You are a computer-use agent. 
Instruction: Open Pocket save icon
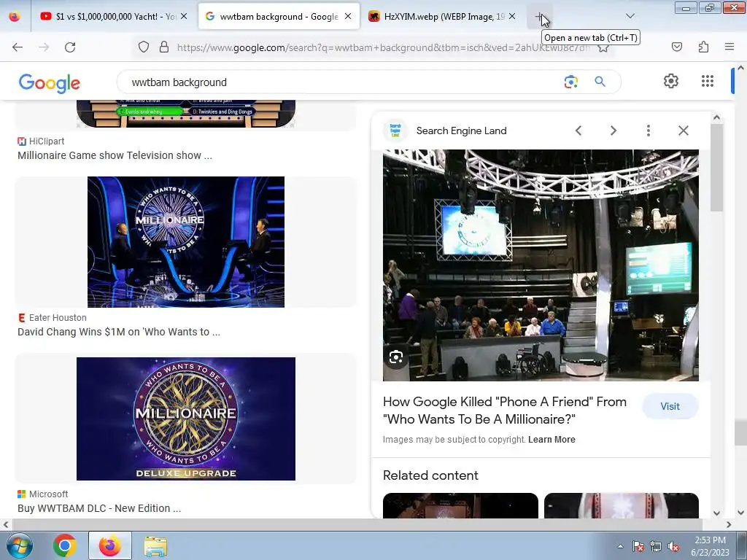tap(677, 47)
